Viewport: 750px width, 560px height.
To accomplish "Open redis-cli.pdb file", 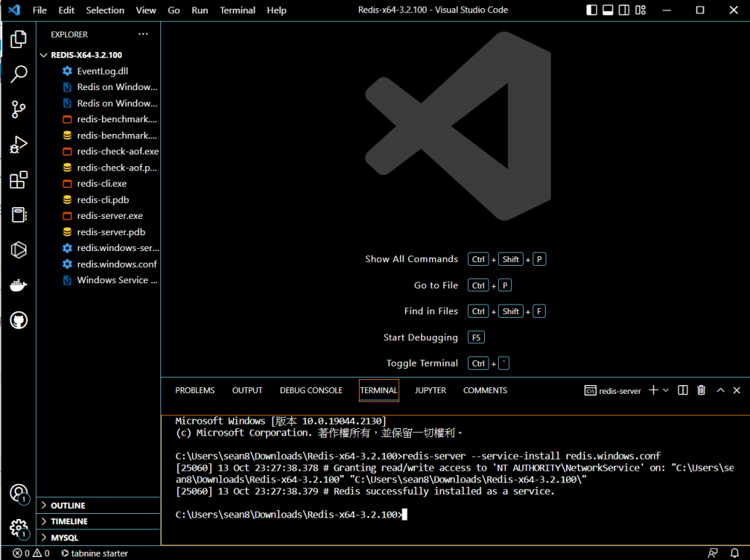I will pyautogui.click(x=98, y=200).
